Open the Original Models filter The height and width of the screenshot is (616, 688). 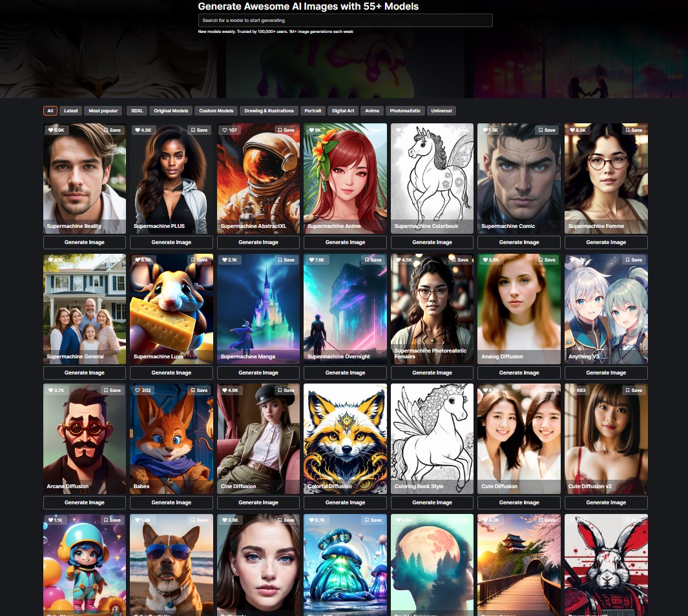[171, 111]
